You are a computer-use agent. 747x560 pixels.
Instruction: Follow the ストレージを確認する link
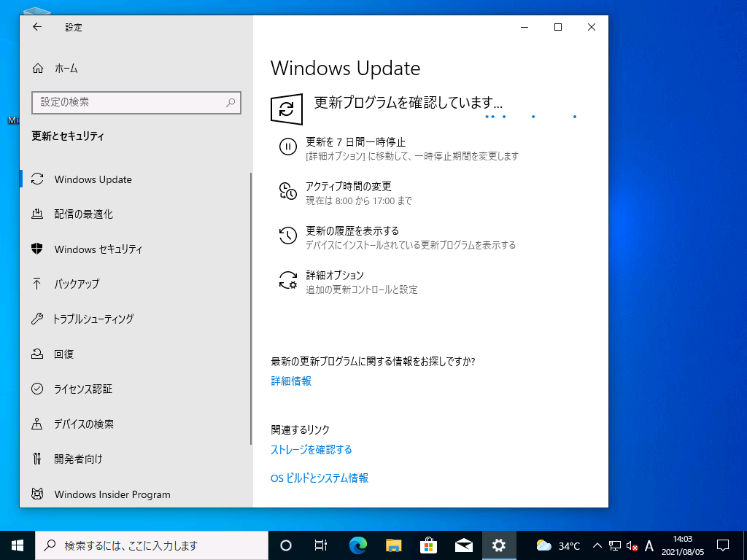point(311,449)
